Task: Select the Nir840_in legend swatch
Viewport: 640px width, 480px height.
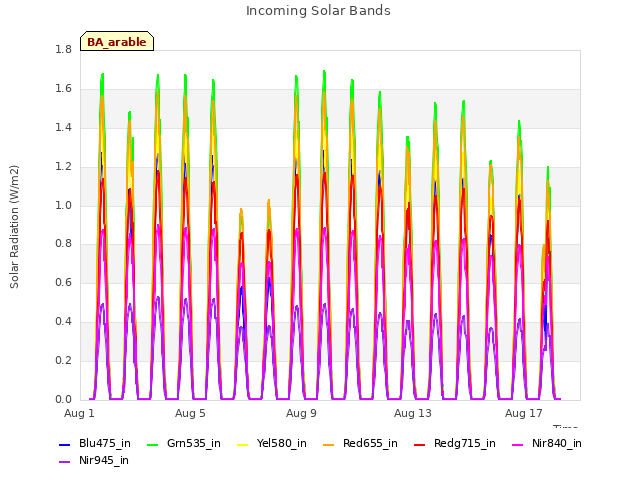Action: [x=518, y=444]
